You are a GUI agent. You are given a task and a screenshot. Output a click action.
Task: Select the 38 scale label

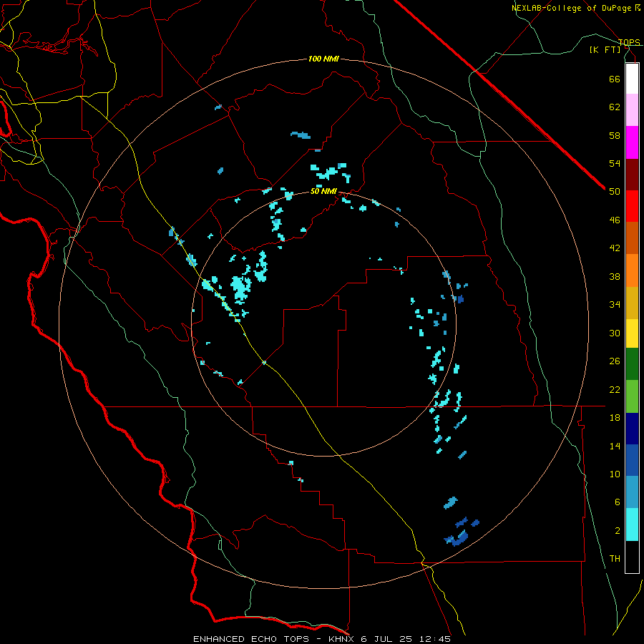615,276
